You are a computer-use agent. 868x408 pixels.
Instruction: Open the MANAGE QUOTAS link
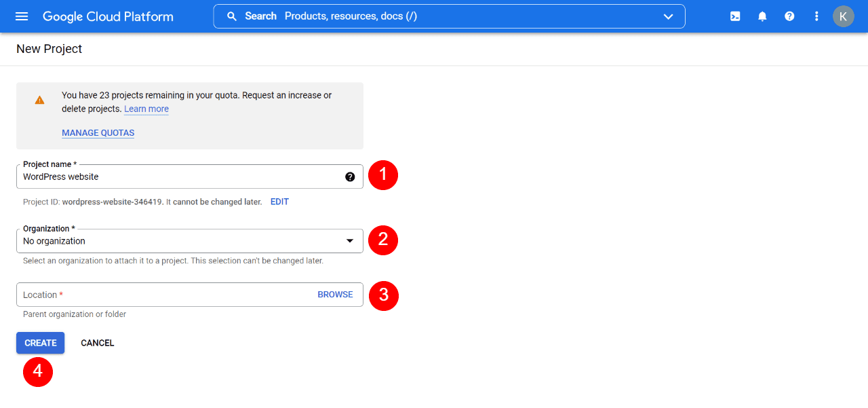pyautogui.click(x=98, y=132)
